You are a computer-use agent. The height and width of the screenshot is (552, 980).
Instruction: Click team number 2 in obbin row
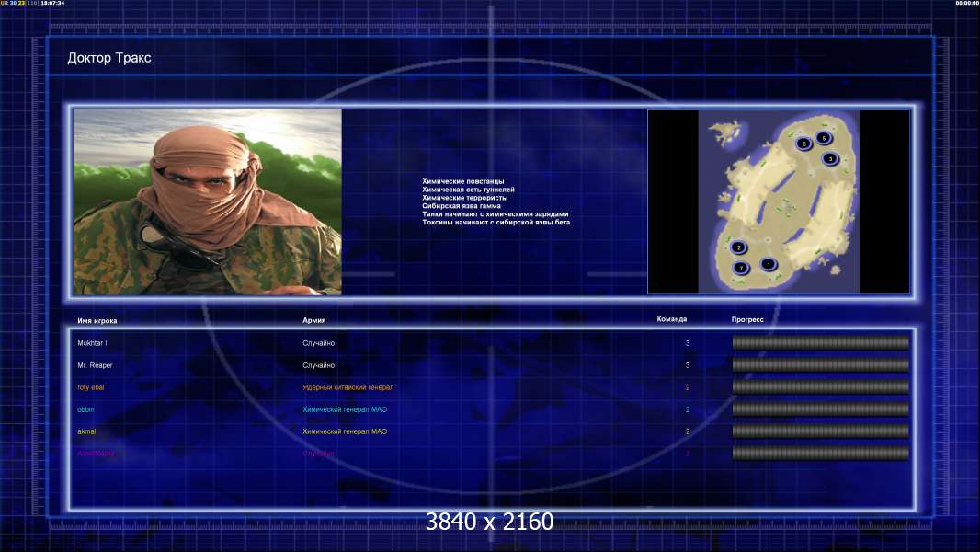688,409
